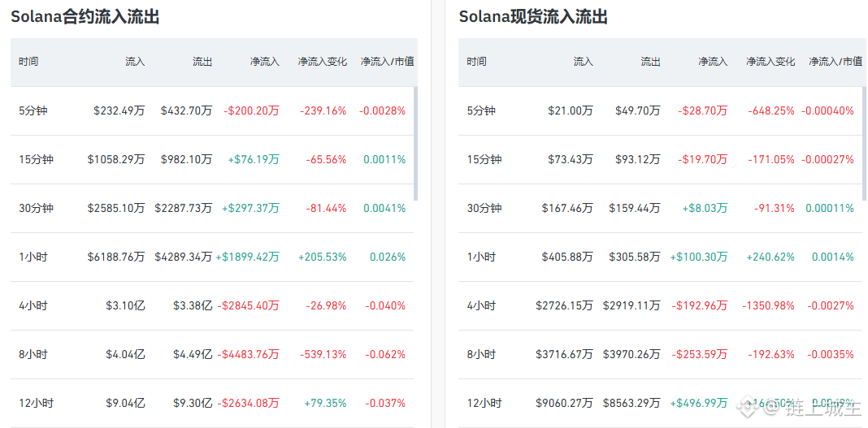Image resolution: width=868 pixels, height=428 pixels.
Task: Sort contract table by 流出 column
Action: pyautogui.click(x=202, y=62)
